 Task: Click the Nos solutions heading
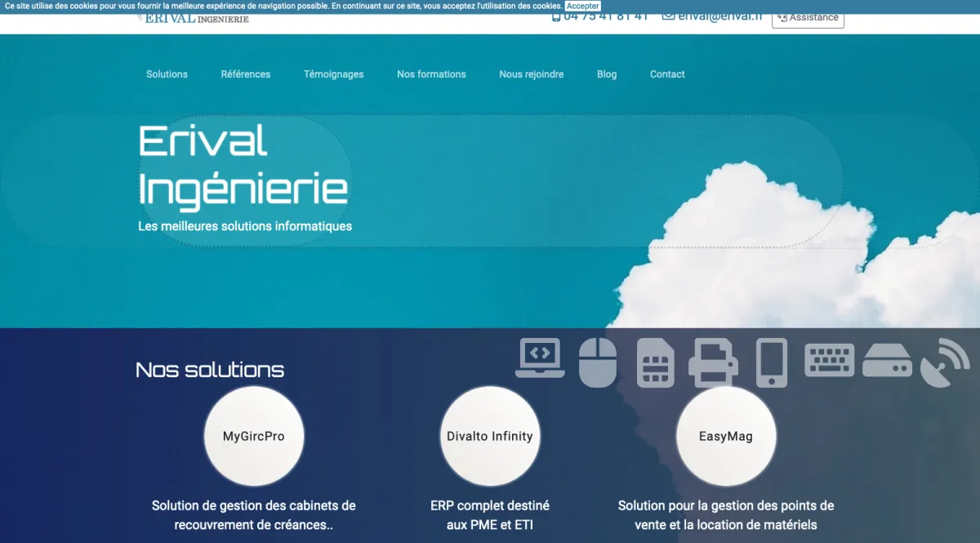[210, 370]
